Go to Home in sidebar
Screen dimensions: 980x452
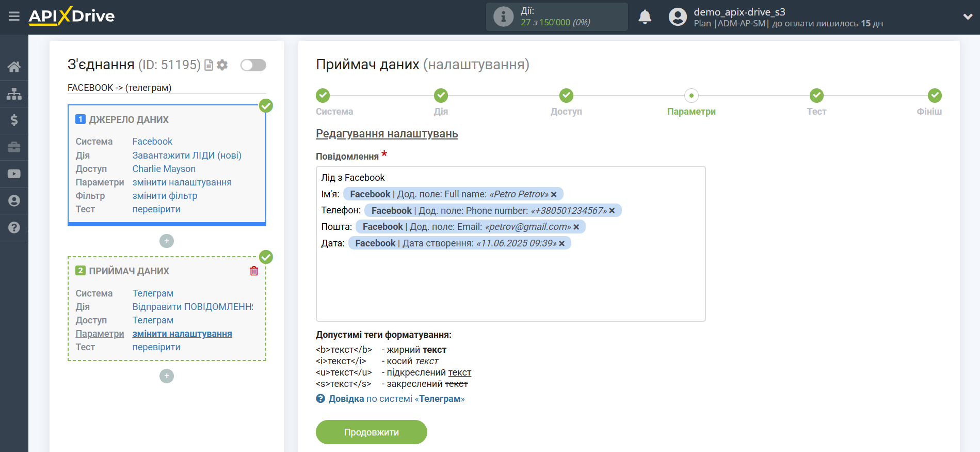14,67
